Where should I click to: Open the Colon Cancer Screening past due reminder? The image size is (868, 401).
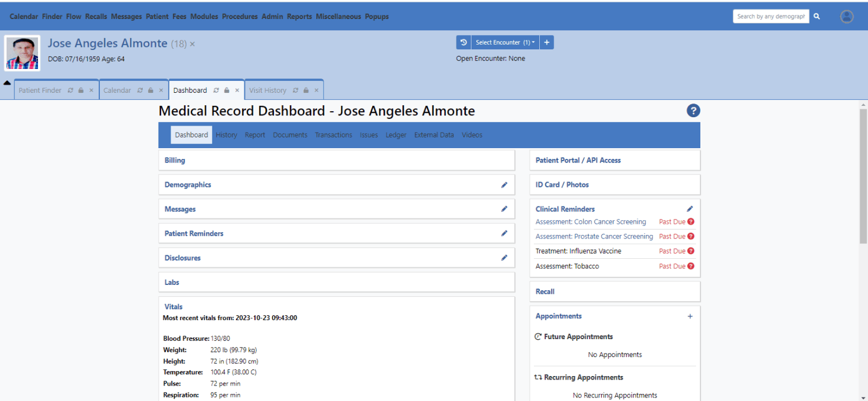point(590,221)
